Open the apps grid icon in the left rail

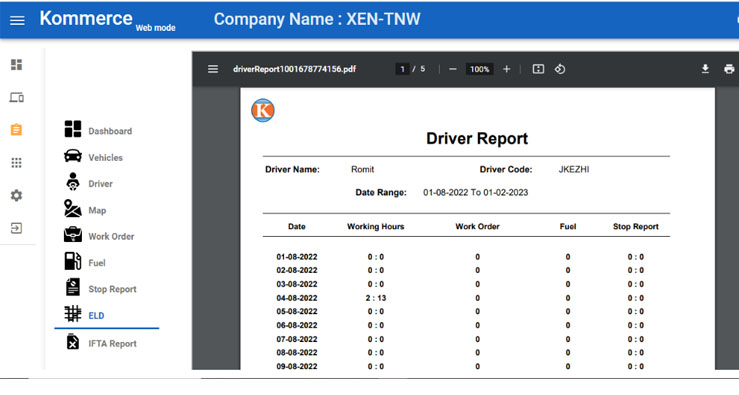pos(16,163)
